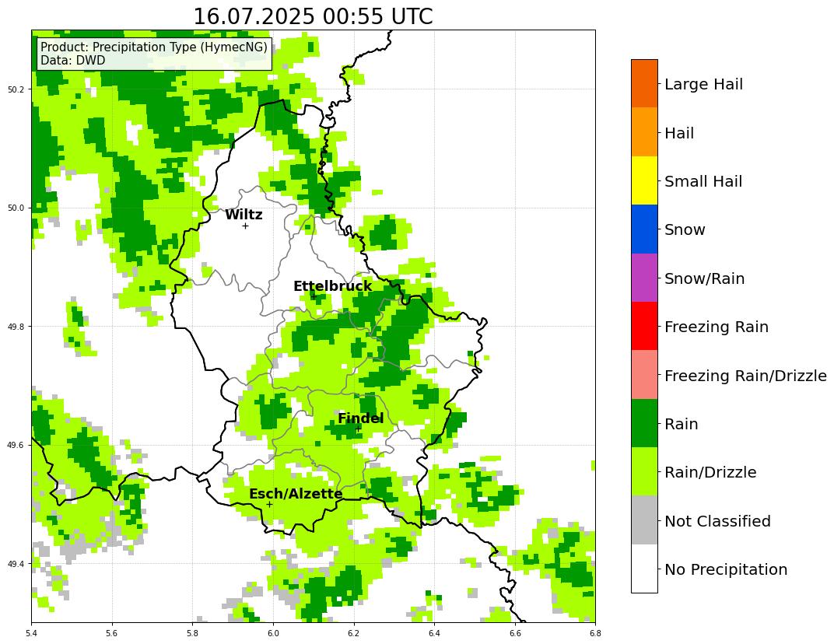Click the Wiltz location cross marker
Viewport: 834px width, 644px height.
pos(245,226)
